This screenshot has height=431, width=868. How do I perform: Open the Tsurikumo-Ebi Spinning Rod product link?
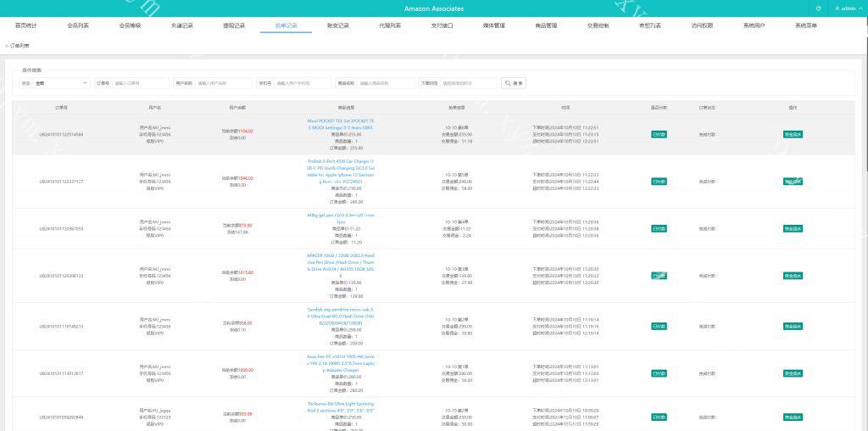point(341,407)
